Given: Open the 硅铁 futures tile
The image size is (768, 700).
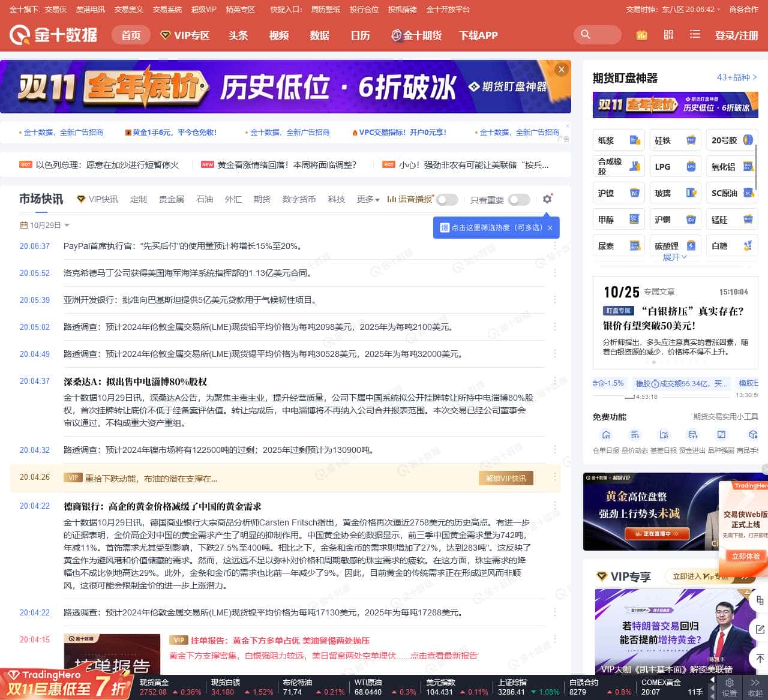Looking at the screenshot, I should (x=675, y=140).
